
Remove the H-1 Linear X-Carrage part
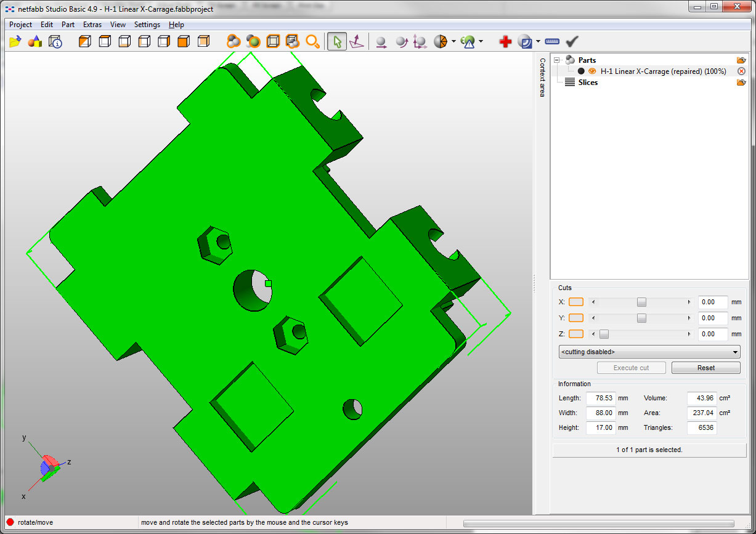[x=741, y=71]
